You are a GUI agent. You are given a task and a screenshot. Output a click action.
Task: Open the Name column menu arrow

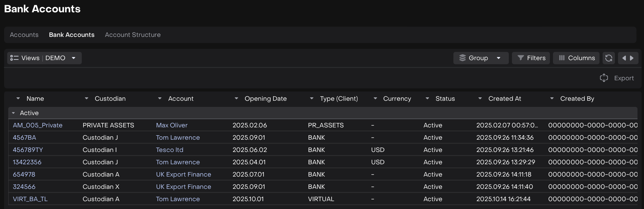18,98
